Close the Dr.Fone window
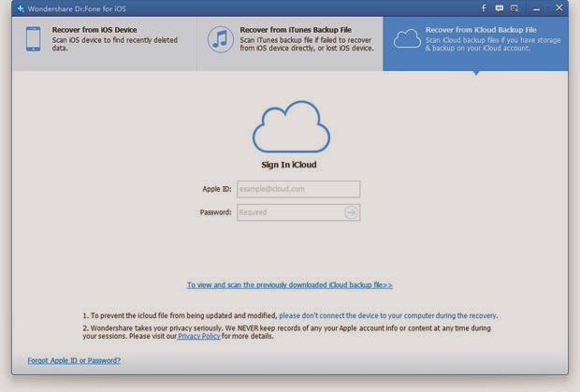This screenshot has height=392, width=580. click(x=559, y=8)
